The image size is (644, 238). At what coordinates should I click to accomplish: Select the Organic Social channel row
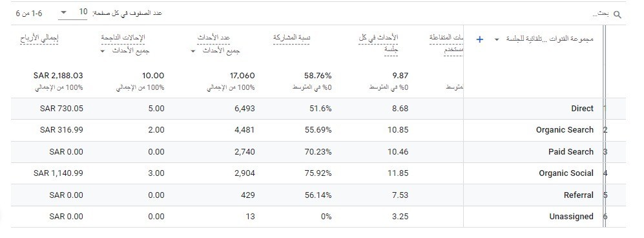[x=318, y=173]
